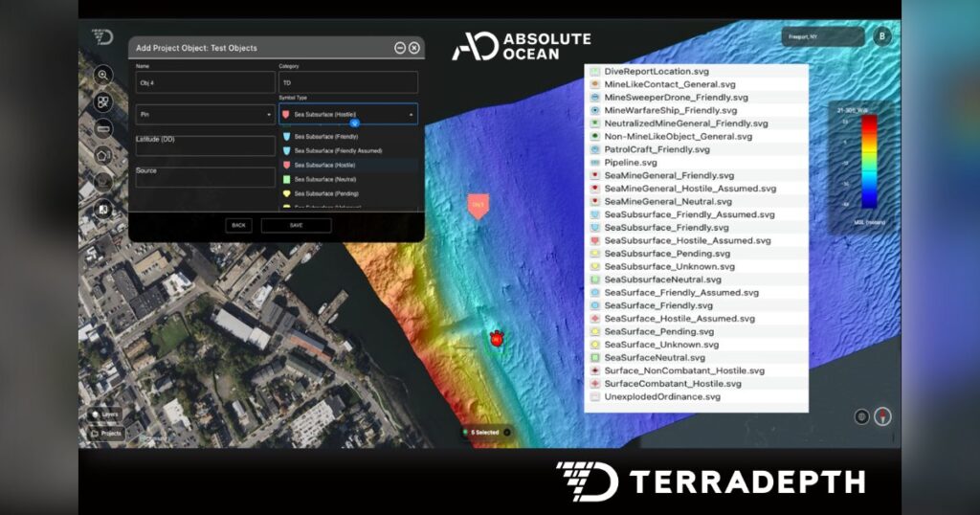Click the compass north icon at bottom right
This screenshot has width=980, height=515.
[882, 416]
